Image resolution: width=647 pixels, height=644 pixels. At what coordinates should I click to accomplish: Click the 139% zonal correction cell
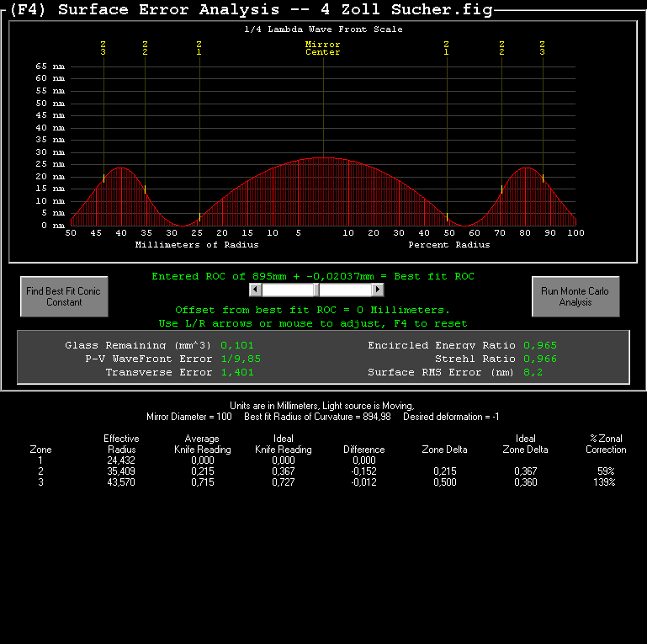pos(606,482)
